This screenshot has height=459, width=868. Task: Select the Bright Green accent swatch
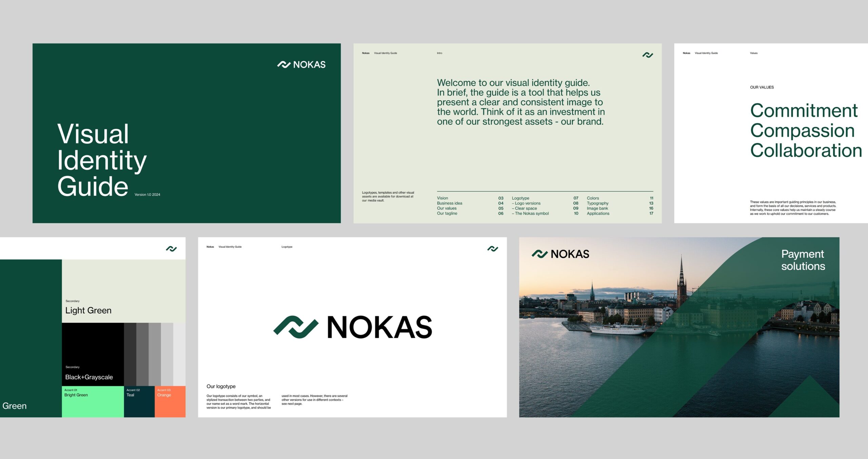93,402
